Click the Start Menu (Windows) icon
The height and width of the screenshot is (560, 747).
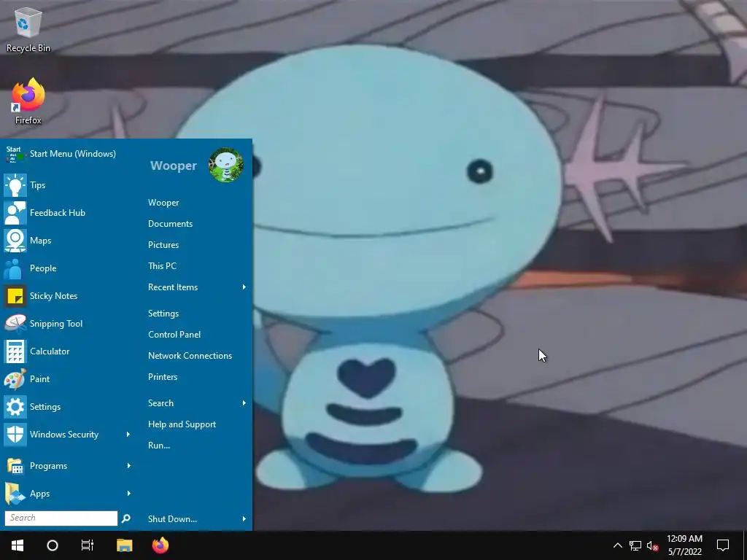pyautogui.click(x=15, y=154)
